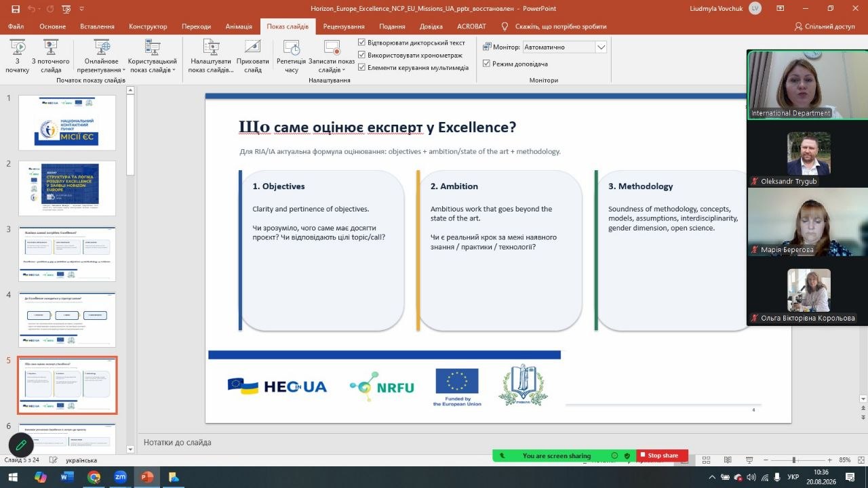Screen dimensions: 868x488
Task: Select slide 4 thumbnail
Action: coord(67,320)
